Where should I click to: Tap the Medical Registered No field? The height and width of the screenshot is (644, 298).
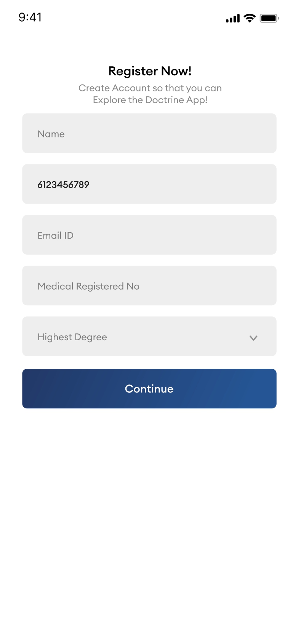149,285
